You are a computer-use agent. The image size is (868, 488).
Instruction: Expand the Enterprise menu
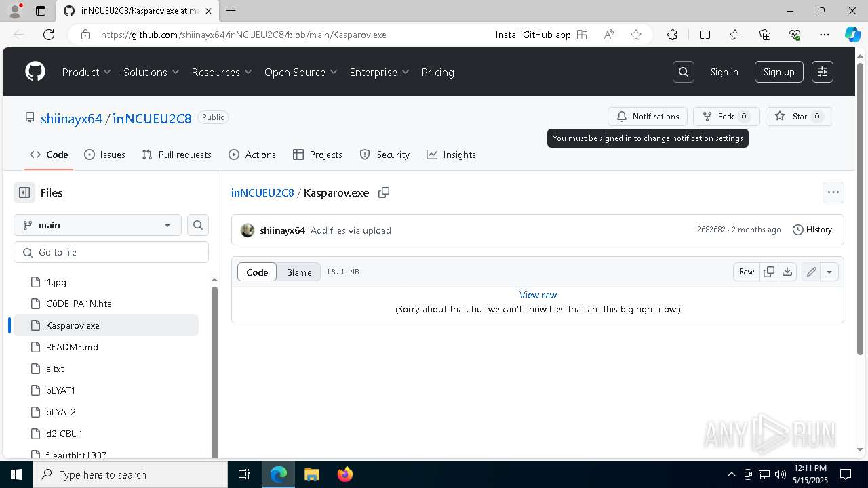coord(380,72)
